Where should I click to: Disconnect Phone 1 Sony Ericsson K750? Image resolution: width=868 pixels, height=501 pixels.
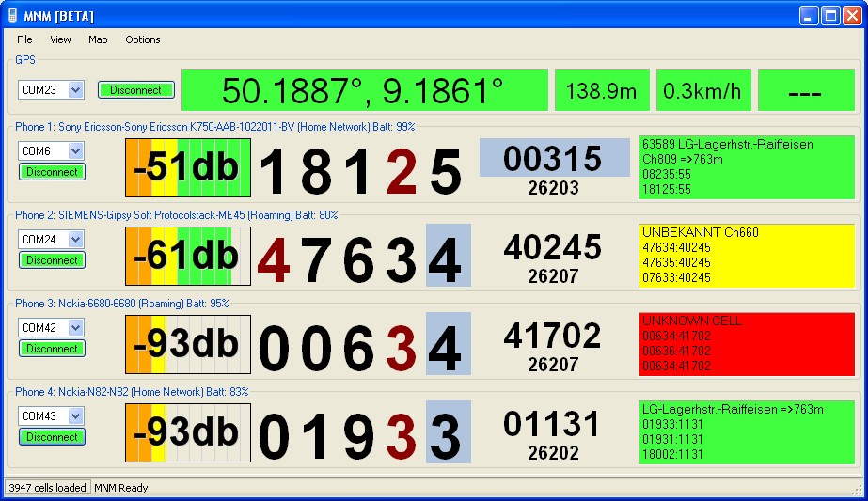click(52, 172)
